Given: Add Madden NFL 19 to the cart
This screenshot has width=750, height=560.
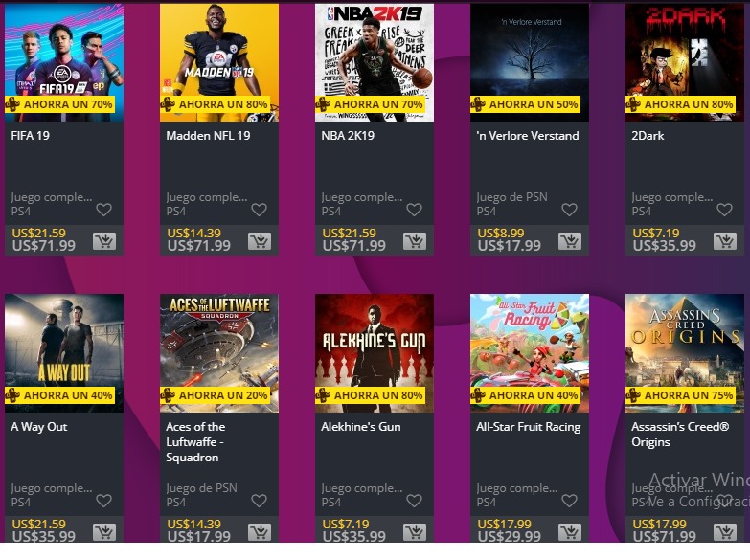Looking at the screenshot, I should [260, 241].
